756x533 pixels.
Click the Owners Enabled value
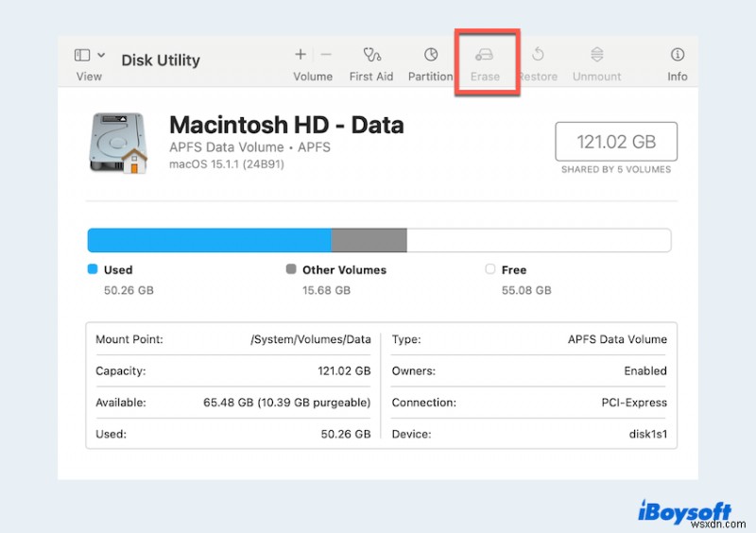(x=645, y=371)
